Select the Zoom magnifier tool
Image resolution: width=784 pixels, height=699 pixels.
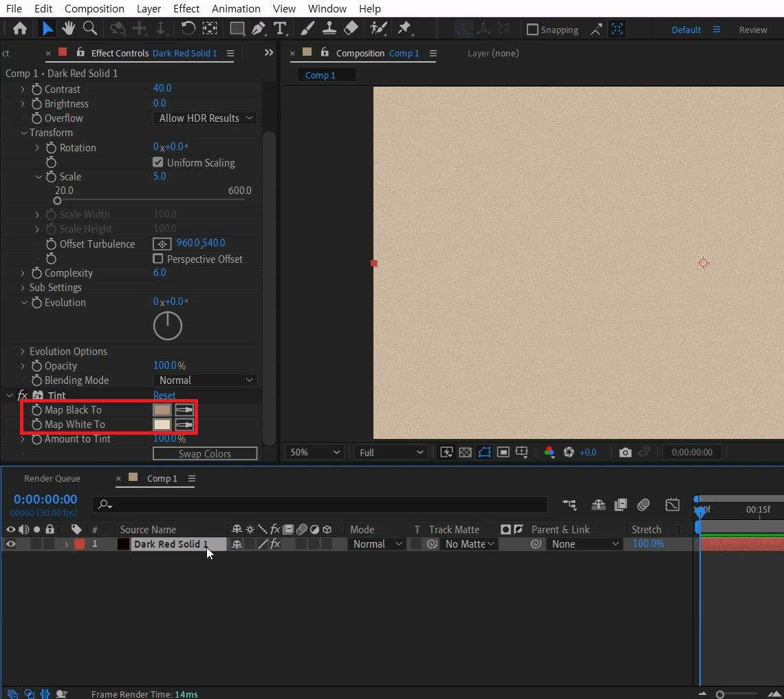click(x=90, y=28)
